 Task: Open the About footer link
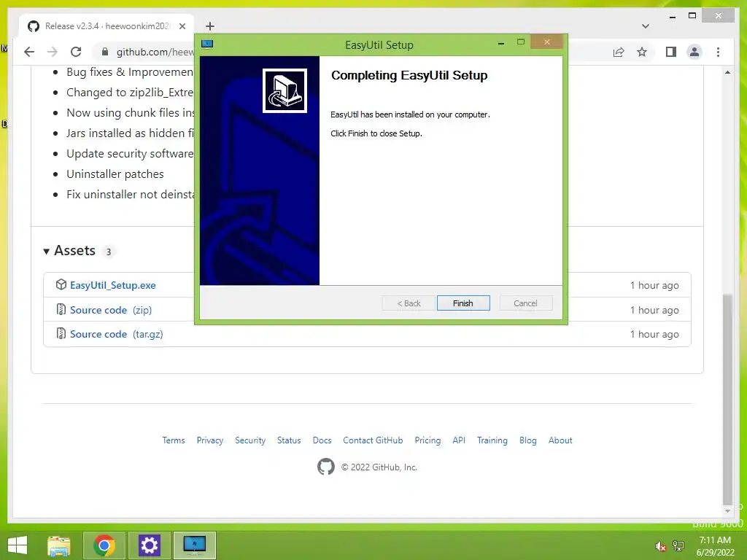(560, 440)
